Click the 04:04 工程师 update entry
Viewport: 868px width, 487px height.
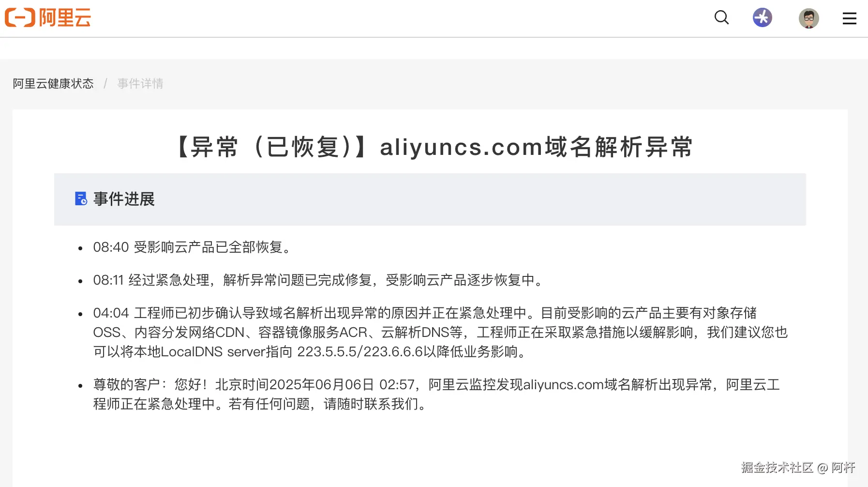pyautogui.click(x=440, y=332)
